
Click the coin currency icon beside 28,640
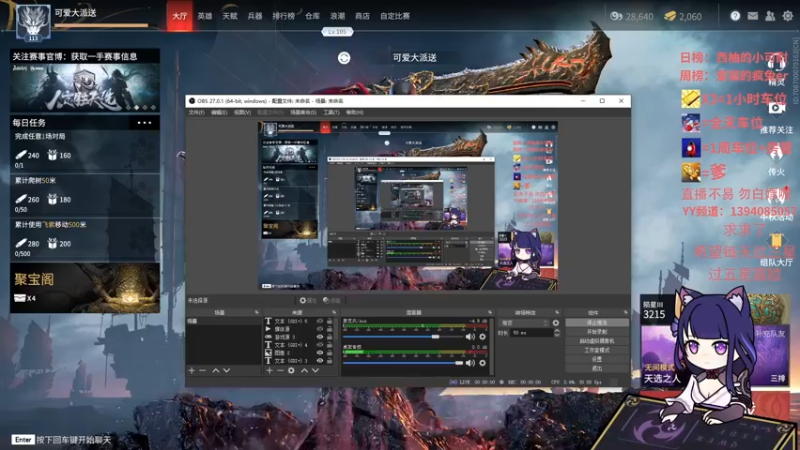coord(616,16)
